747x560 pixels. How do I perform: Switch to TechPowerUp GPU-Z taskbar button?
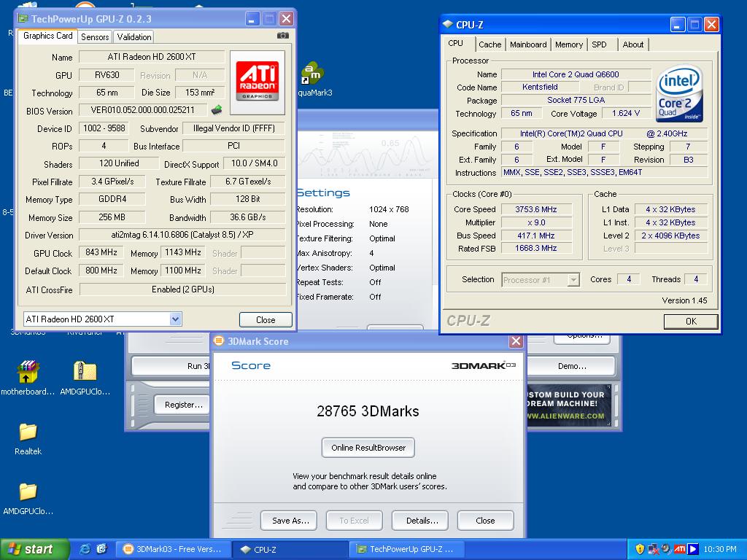[x=406, y=549]
